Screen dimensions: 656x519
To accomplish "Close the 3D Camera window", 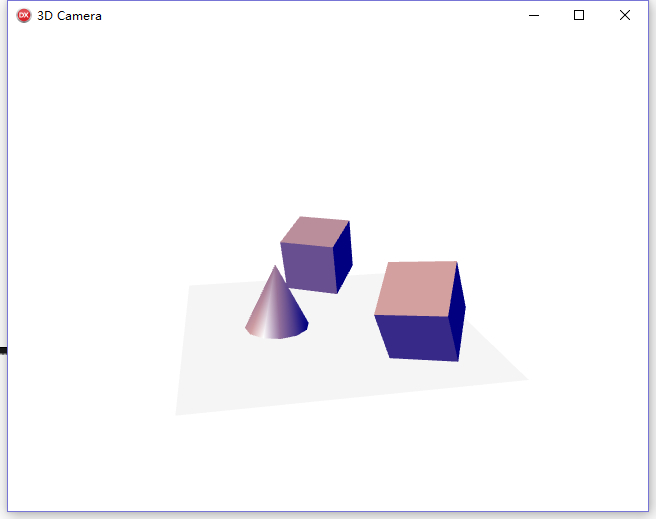I will [625, 15].
